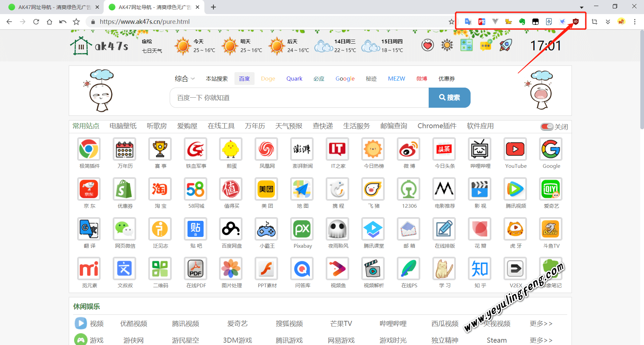Open the 芒果TV link
Screen dimensions: 644x345
click(341, 324)
